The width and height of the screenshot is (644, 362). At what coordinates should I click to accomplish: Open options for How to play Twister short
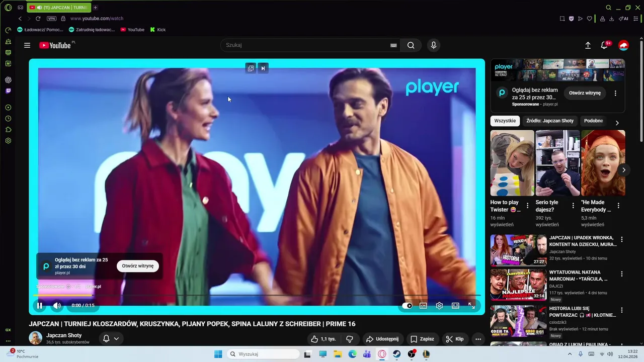tap(527, 206)
